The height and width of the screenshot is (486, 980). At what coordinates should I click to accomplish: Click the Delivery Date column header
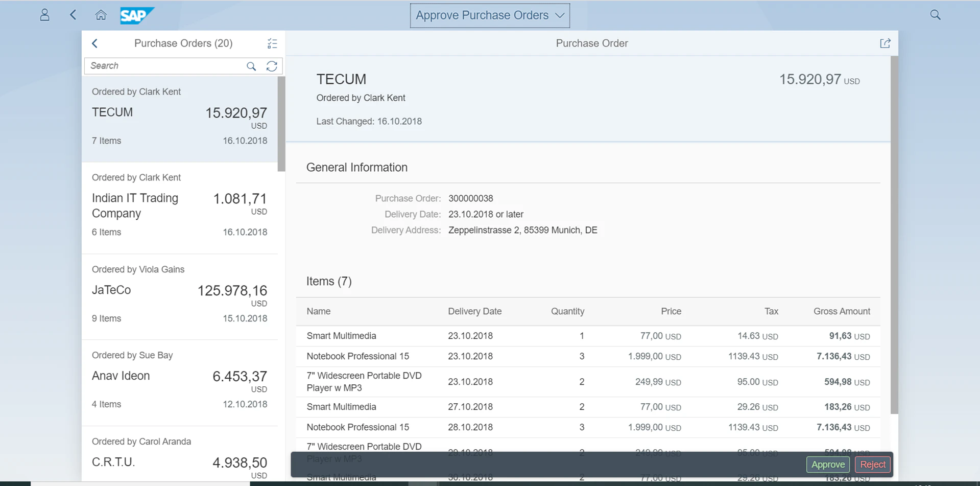pos(475,311)
